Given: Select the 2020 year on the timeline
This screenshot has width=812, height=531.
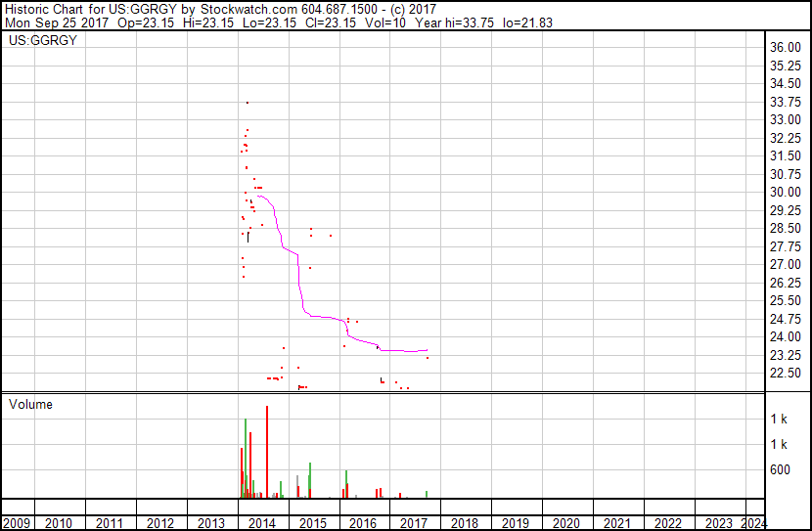Looking at the screenshot, I should click(x=566, y=523).
